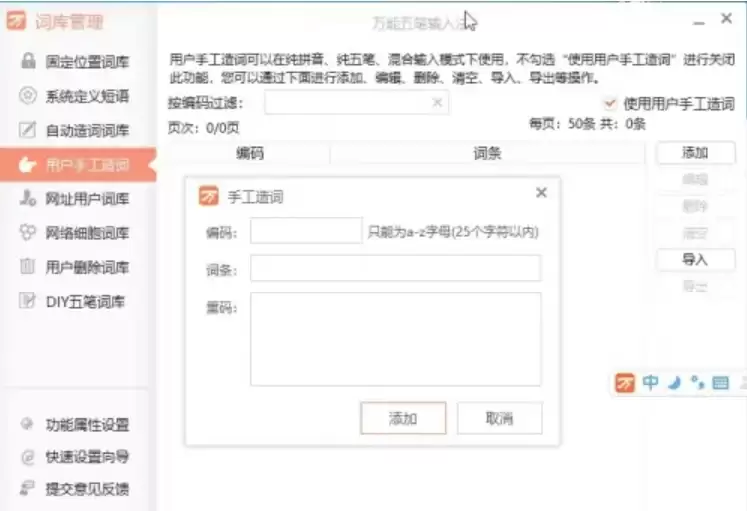Click the cell cluster icon beside 网络细胞词库
747x511 pixels.
click(27, 232)
